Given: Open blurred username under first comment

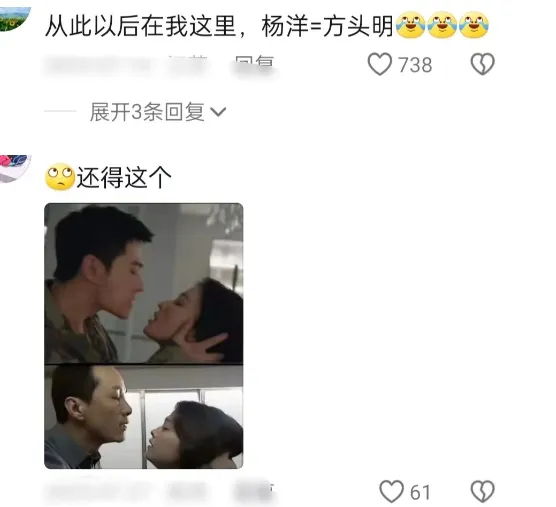Looking at the screenshot, I should (98, 66).
